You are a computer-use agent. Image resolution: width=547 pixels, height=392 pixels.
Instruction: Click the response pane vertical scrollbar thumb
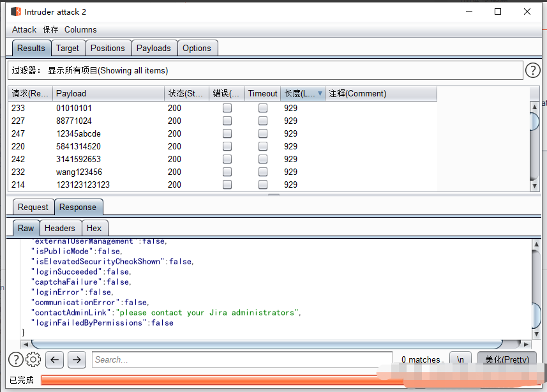coord(537,315)
